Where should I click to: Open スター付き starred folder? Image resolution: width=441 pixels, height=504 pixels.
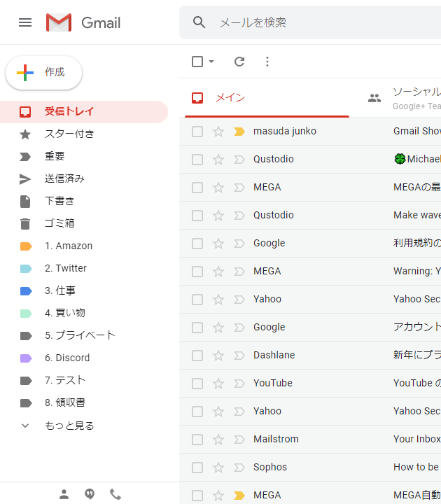(83, 134)
